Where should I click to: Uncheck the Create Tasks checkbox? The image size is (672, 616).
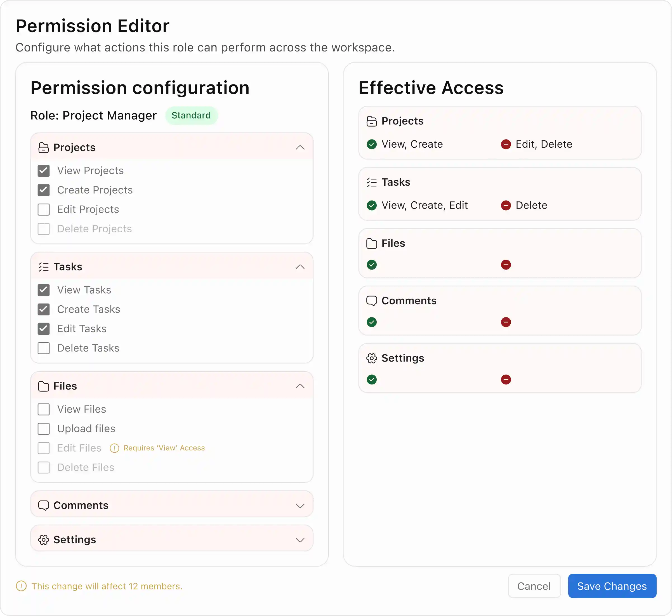[x=44, y=309]
